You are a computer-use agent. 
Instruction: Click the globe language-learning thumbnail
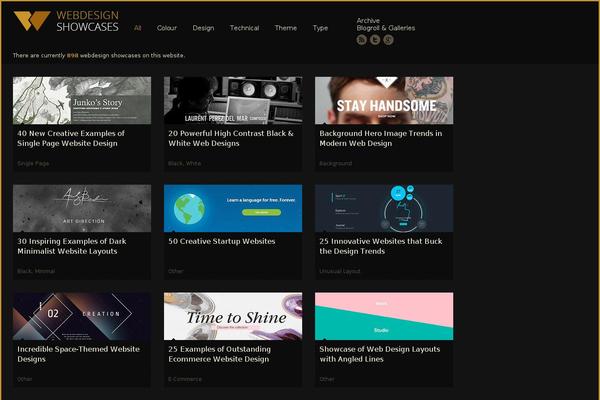coord(233,208)
